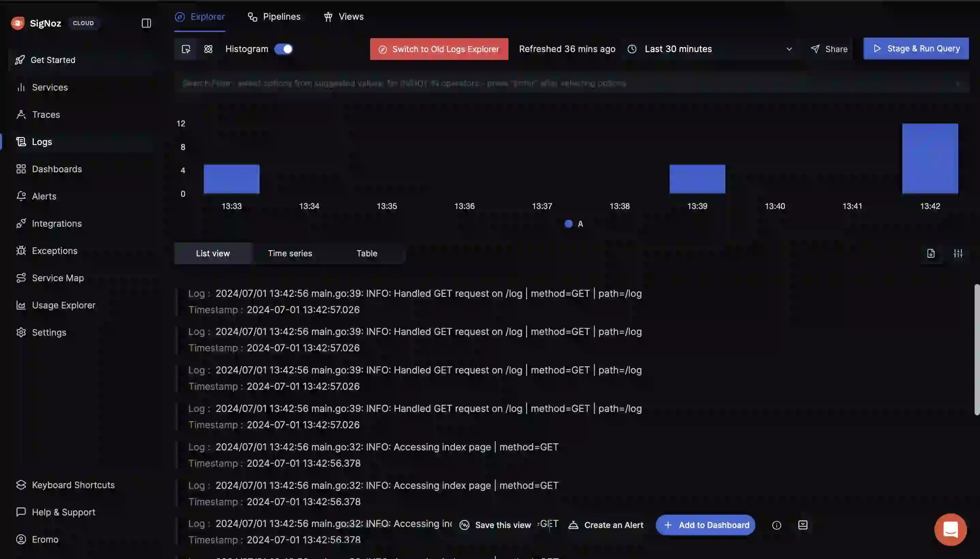Click the Integrations plug icon
980x559 pixels.
pos(21,223)
